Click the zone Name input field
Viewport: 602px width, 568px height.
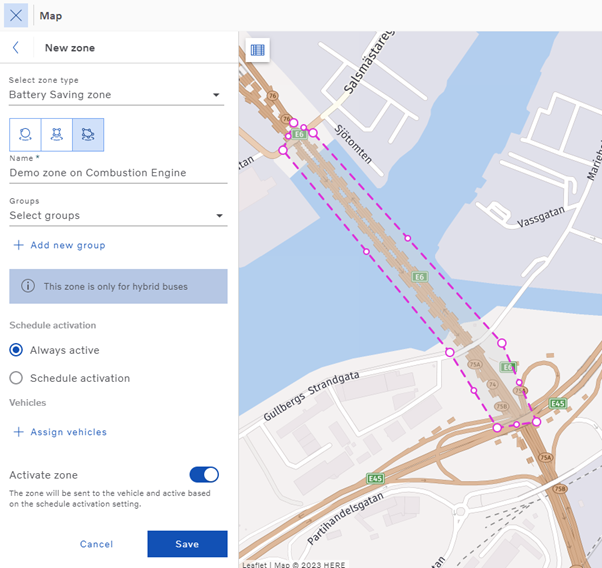tap(118, 173)
